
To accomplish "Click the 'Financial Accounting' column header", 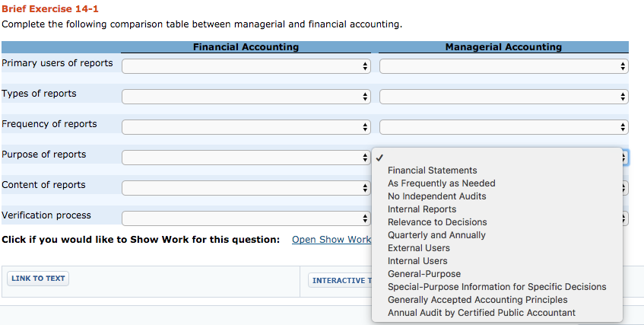I will click(246, 47).
